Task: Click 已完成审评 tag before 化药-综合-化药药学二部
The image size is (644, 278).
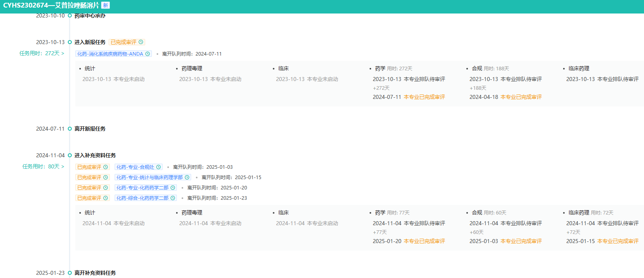Action: 89,198
